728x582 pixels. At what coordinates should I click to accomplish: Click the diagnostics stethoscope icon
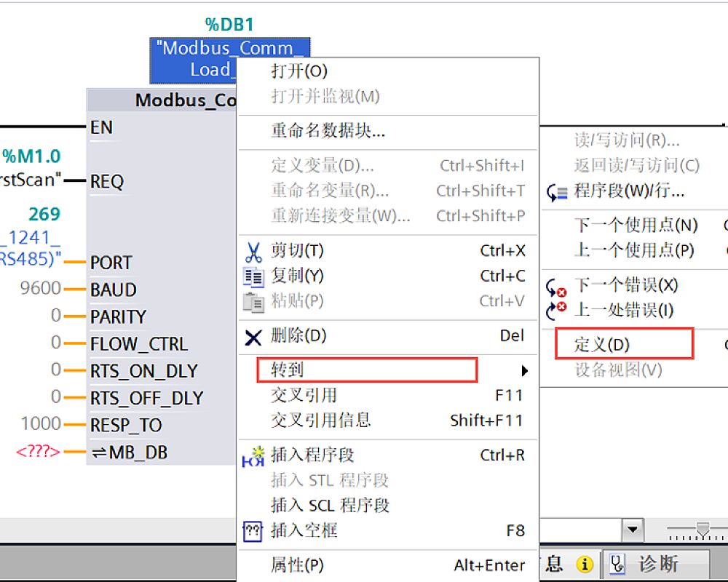(x=617, y=564)
